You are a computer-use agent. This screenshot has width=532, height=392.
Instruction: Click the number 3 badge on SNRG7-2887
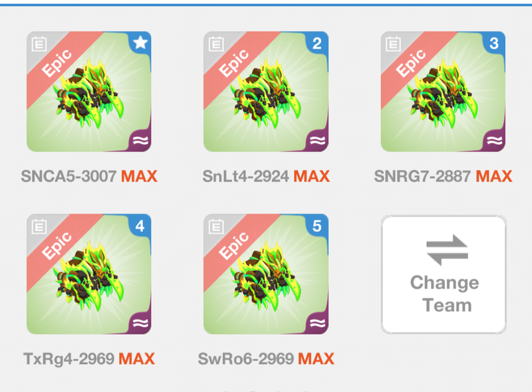pyautogui.click(x=494, y=43)
